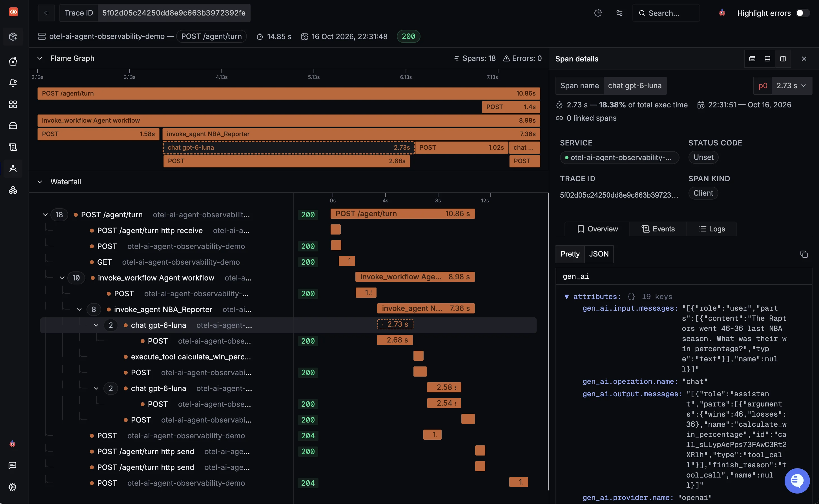Select the Pretty view tab

570,254
